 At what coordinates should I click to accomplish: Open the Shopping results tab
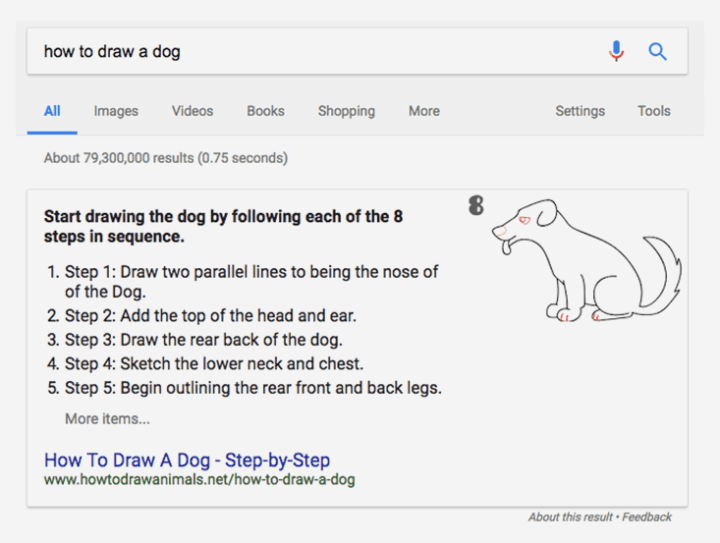tap(347, 111)
